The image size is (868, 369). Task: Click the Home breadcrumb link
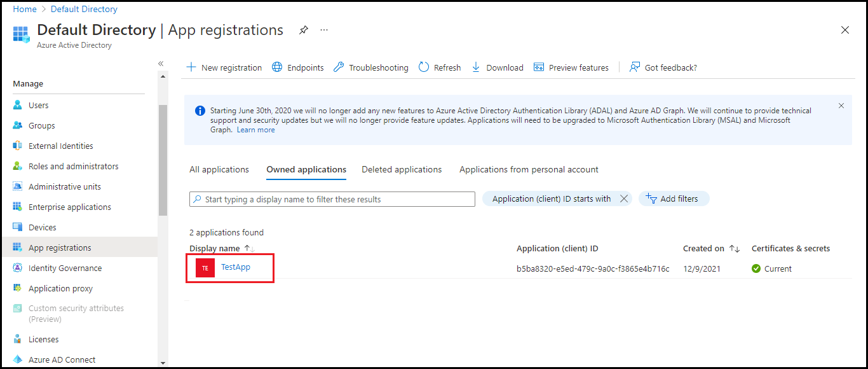pyautogui.click(x=25, y=10)
